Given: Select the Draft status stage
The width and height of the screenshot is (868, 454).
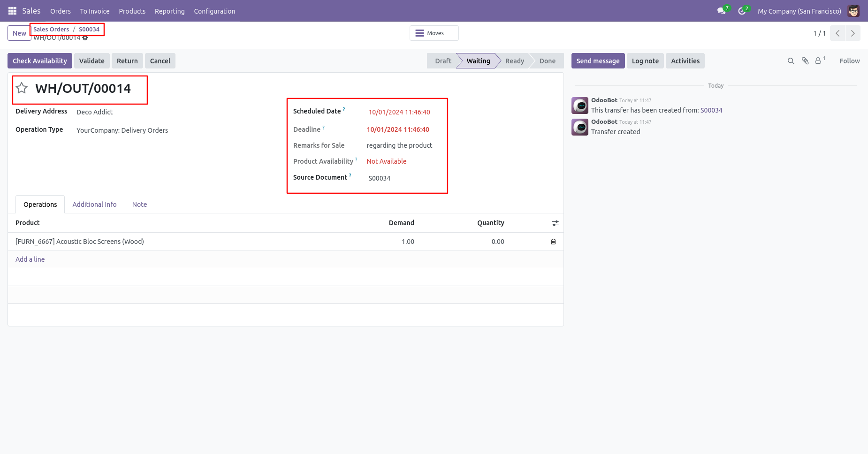Looking at the screenshot, I should 443,61.
